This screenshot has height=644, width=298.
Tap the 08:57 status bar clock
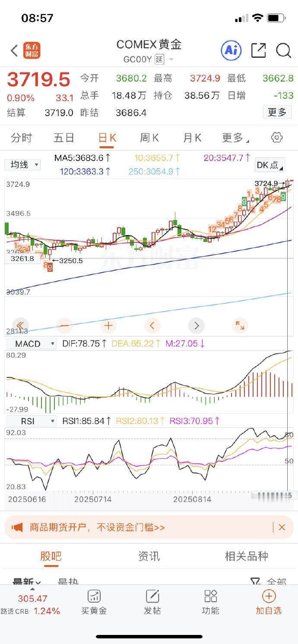click(37, 18)
